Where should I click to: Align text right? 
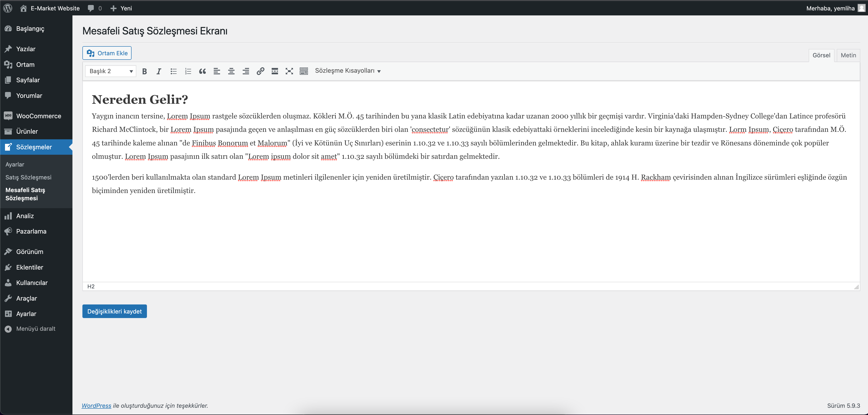[246, 71]
